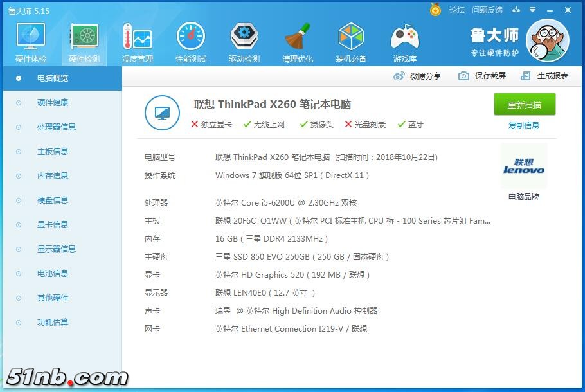This screenshot has width=585, height=392.
Task: Go to 电池信息 in the sidebar
Action: click(52, 273)
